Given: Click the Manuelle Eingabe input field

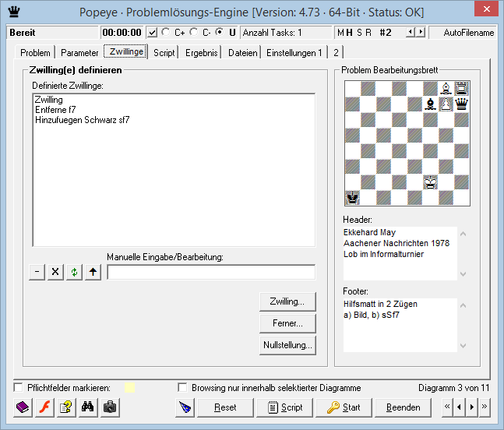Looking at the screenshot, I should (211, 272).
